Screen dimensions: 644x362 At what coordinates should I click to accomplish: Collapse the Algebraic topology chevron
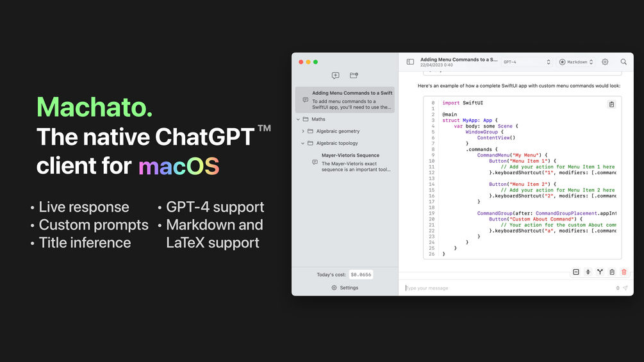[x=303, y=144]
